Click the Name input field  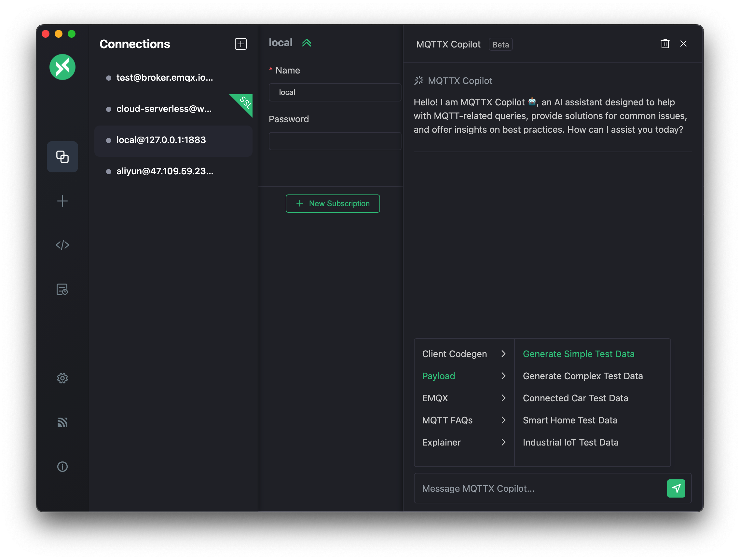click(x=335, y=92)
